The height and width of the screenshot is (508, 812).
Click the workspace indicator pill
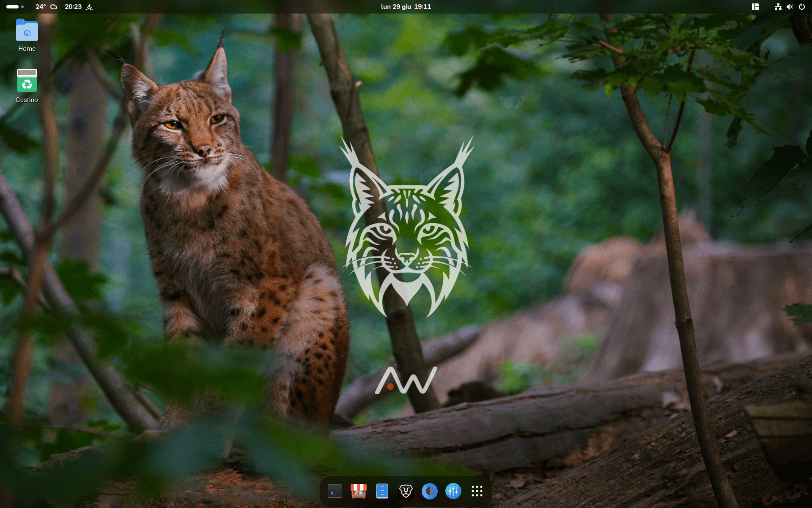[x=15, y=7]
